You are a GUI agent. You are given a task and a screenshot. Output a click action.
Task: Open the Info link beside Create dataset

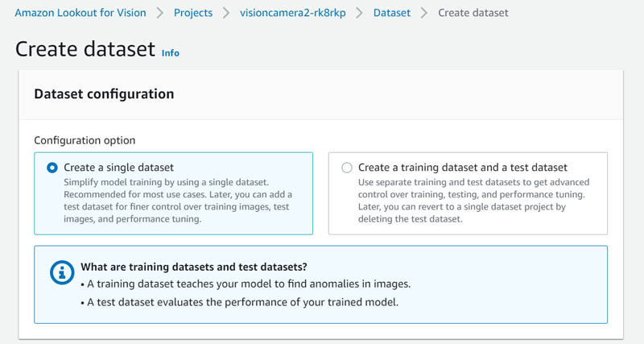tap(171, 53)
